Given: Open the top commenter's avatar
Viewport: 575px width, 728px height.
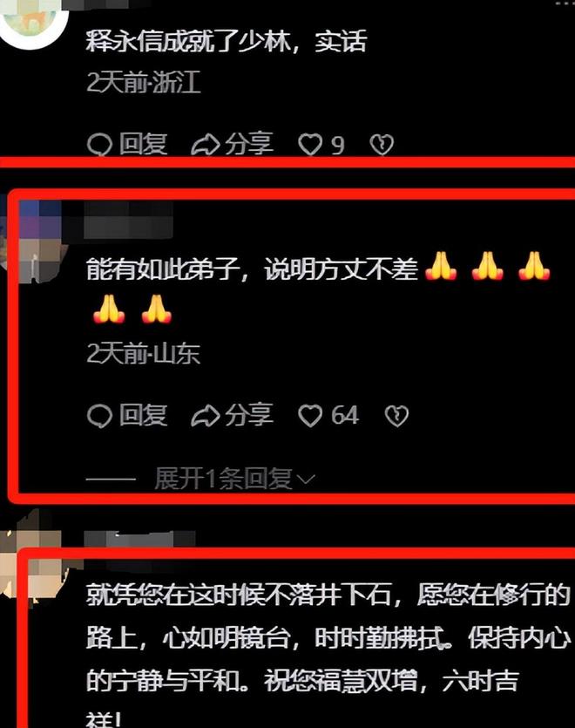Looking at the screenshot, I should coord(33,21).
